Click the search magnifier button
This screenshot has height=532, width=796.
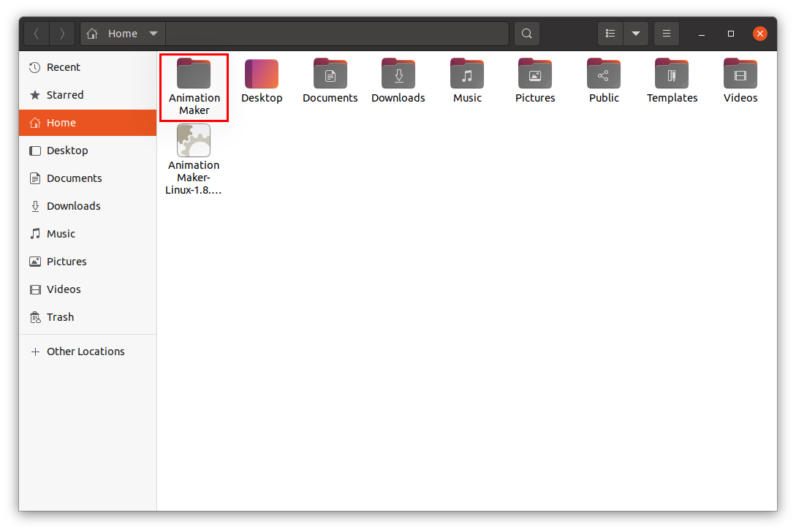(526, 34)
